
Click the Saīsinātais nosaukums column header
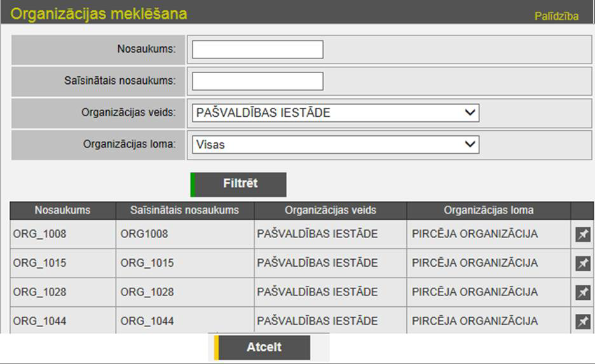click(184, 210)
